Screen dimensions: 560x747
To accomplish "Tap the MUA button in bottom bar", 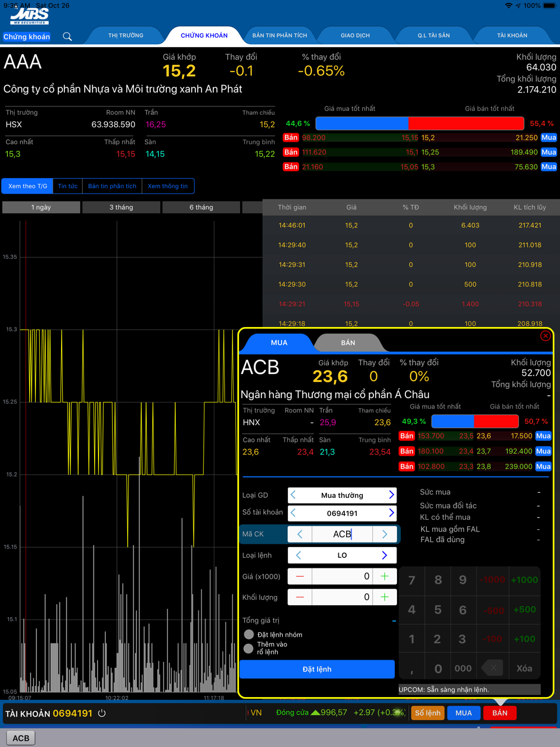I will 463,713.
